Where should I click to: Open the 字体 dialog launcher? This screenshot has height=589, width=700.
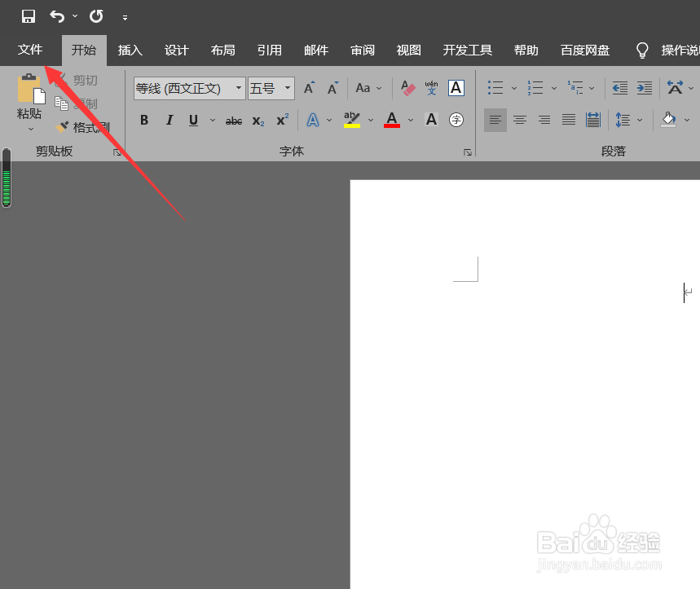468,152
